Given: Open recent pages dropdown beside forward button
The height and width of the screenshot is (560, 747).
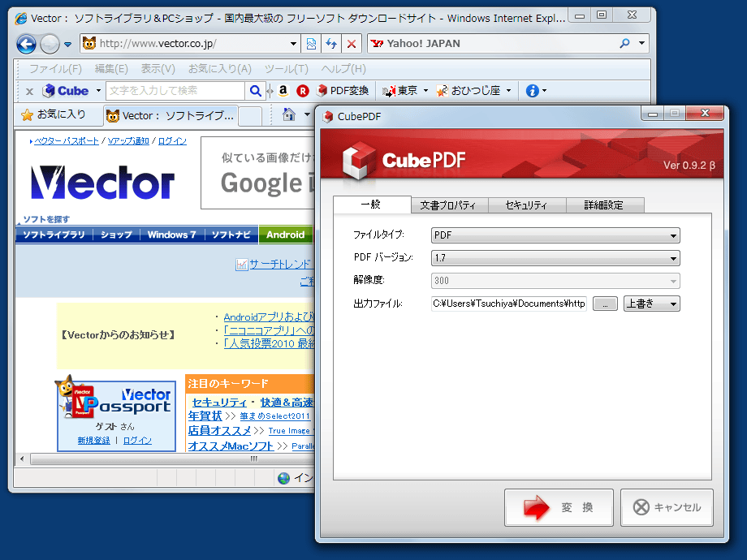Looking at the screenshot, I should coord(67,45).
